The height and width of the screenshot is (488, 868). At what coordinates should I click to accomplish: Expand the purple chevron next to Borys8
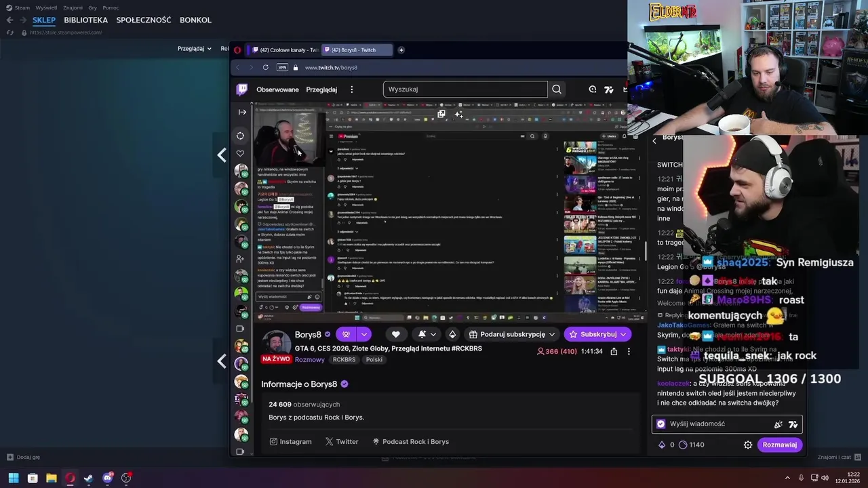[364, 334]
